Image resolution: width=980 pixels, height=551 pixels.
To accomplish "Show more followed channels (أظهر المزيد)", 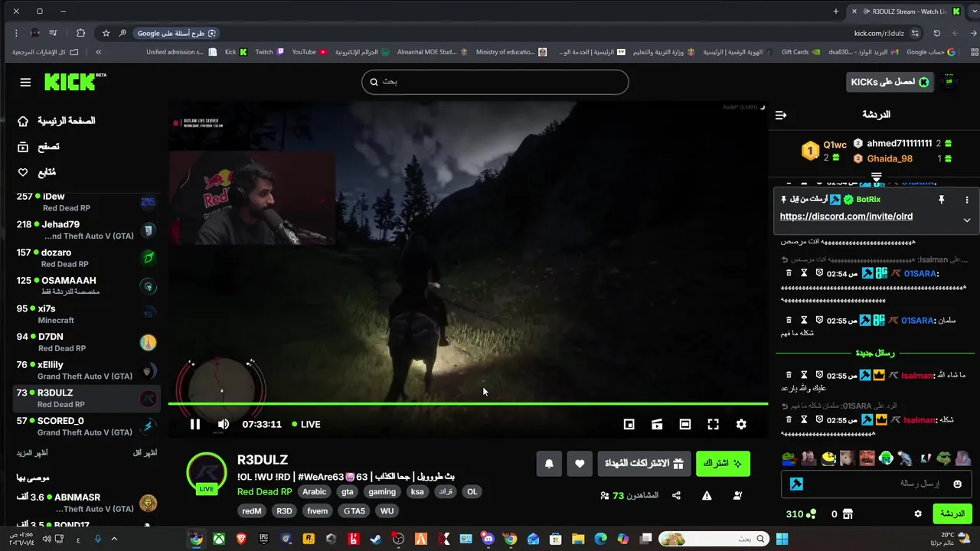I will [x=33, y=453].
